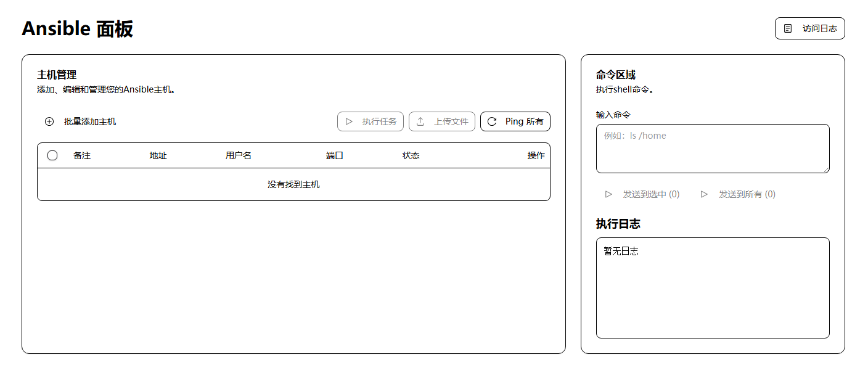Click the 批量添加主机 button
Image resolution: width=868 pixels, height=365 pixels.
click(x=80, y=121)
